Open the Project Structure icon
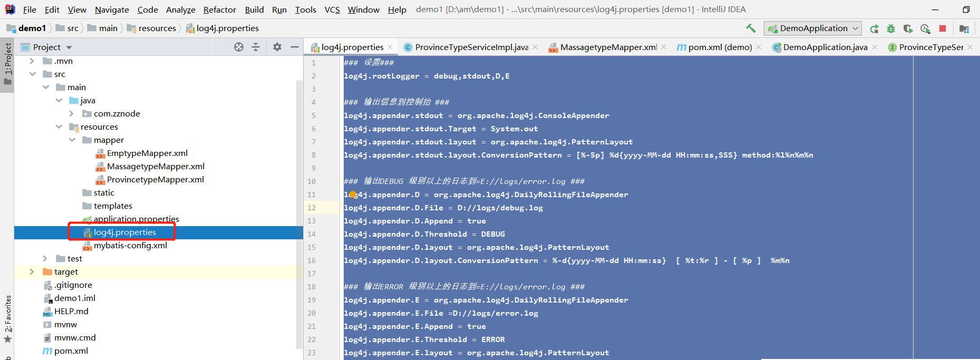980x360 pixels. tap(964, 28)
